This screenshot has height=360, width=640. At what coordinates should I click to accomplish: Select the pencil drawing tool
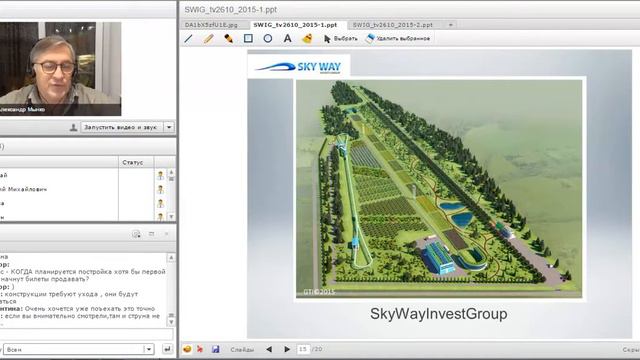click(209, 39)
